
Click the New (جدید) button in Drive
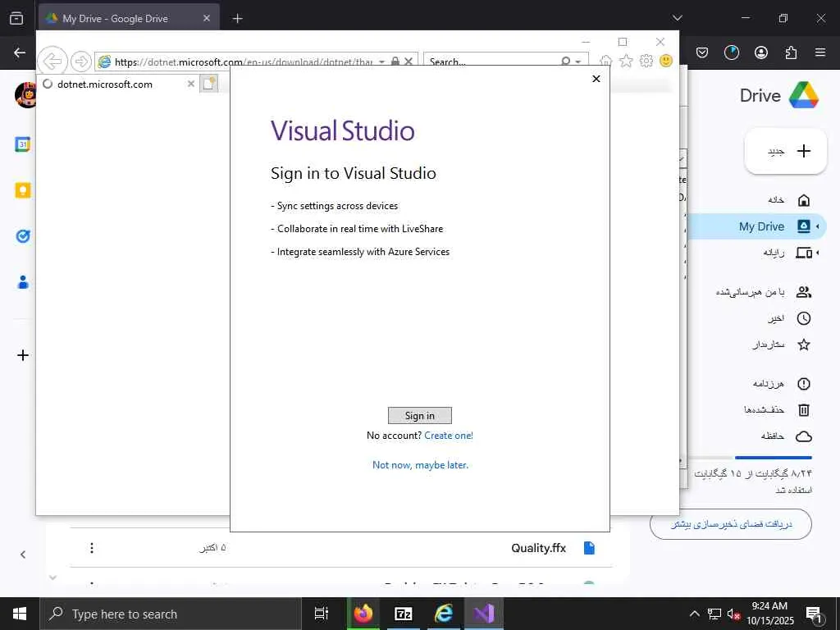point(785,151)
